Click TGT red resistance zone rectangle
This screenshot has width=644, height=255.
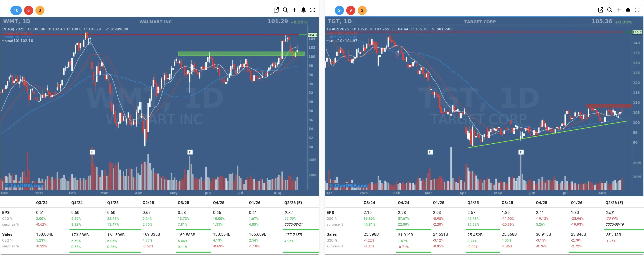pyautogui.click(x=609, y=106)
